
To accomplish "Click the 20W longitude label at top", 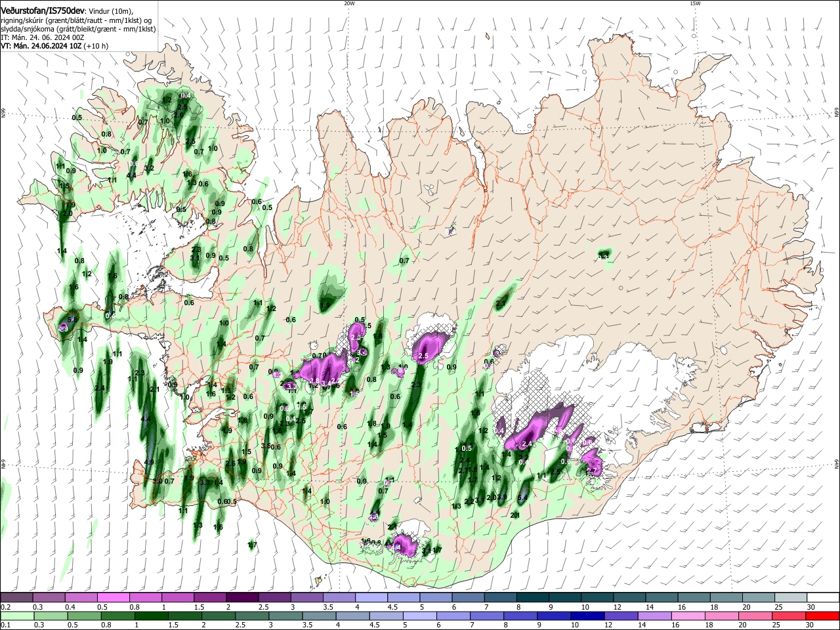I will click(x=349, y=3).
